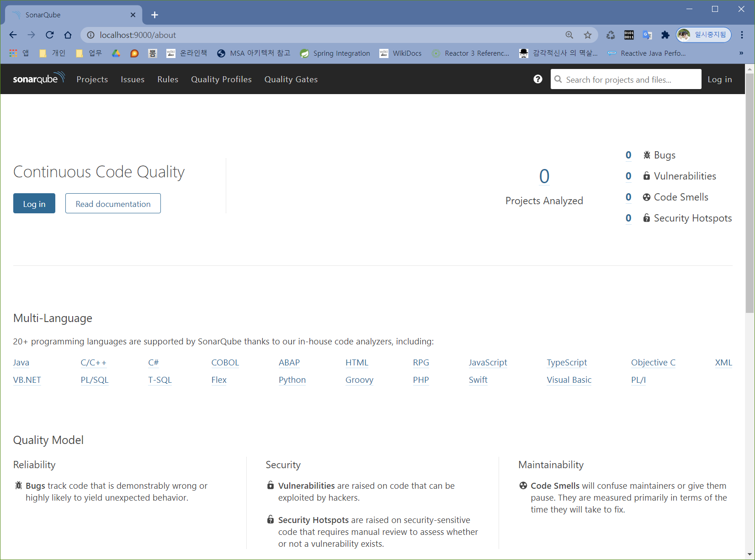Screen dimensions: 755x560
Task: Open the C/C++ language link
Action: [94, 363]
